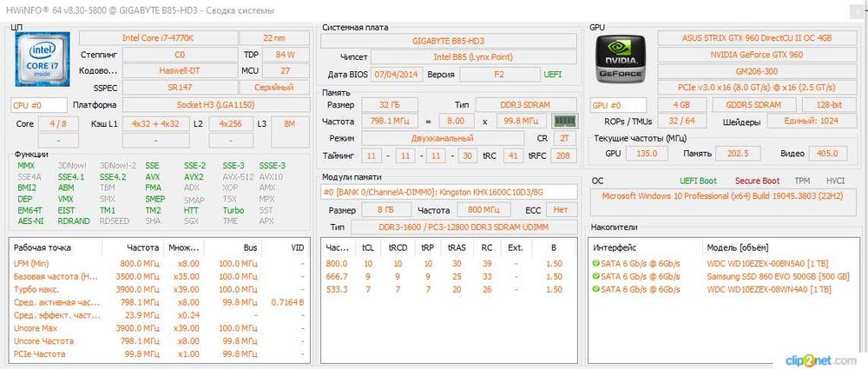
Task: Click the GDDR5 SDRAM field
Action: (x=754, y=105)
